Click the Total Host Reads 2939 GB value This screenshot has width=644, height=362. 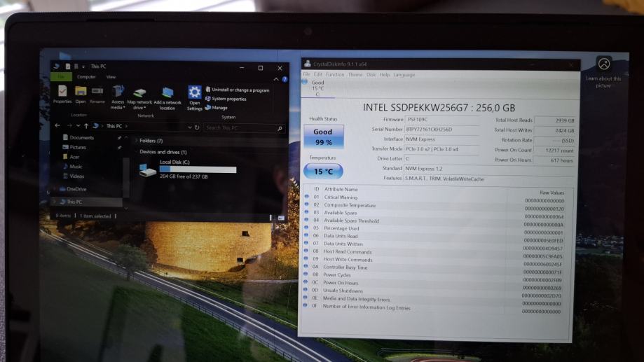tap(555, 120)
